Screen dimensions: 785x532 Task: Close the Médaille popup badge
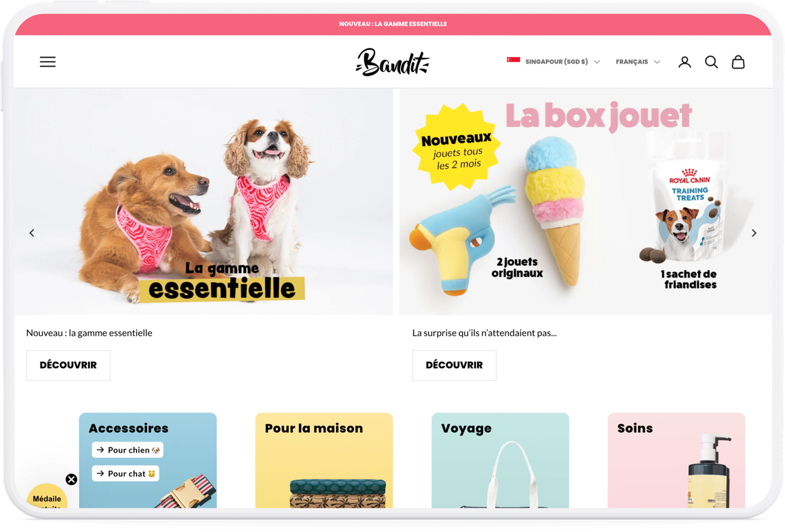point(72,479)
